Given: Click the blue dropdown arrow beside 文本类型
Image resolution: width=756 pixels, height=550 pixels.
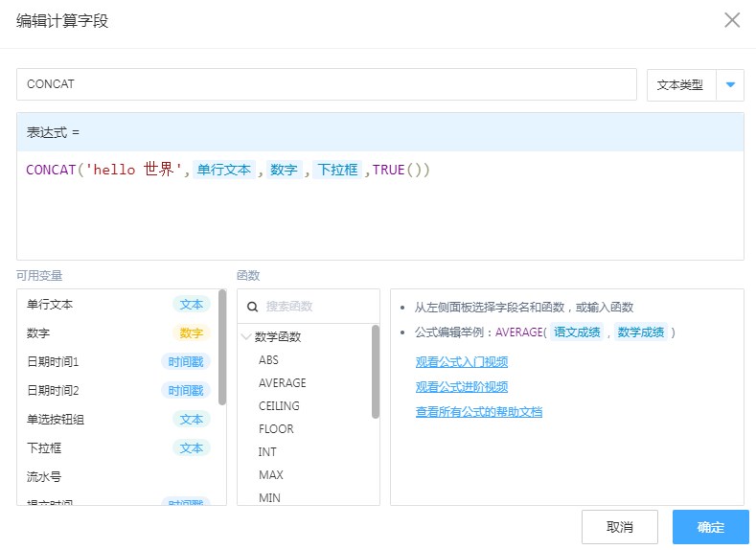Looking at the screenshot, I should (730, 84).
